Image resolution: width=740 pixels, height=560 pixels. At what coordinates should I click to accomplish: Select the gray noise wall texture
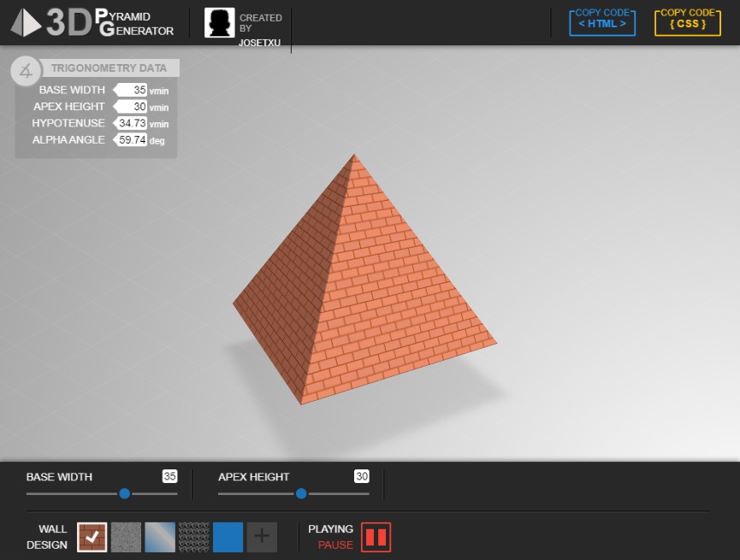click(126, 537)
